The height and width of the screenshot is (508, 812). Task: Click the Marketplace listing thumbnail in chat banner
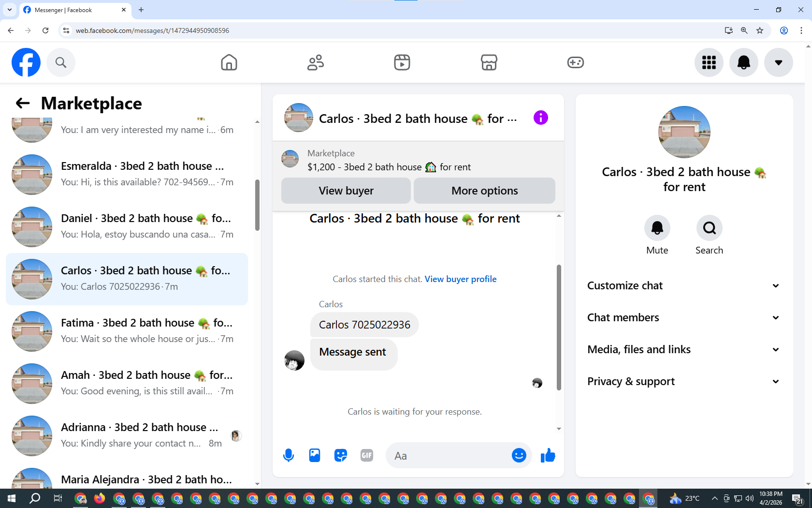[290, 159]
